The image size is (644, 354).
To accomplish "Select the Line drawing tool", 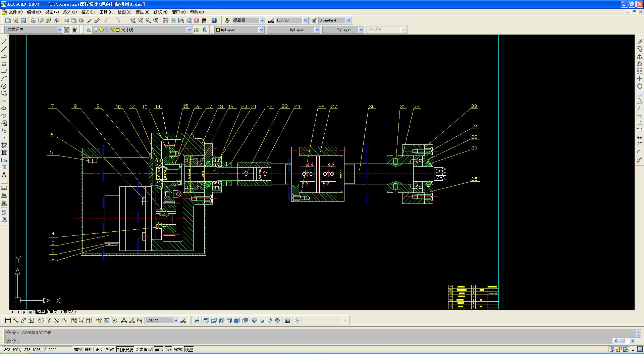I will pos(4,42).
